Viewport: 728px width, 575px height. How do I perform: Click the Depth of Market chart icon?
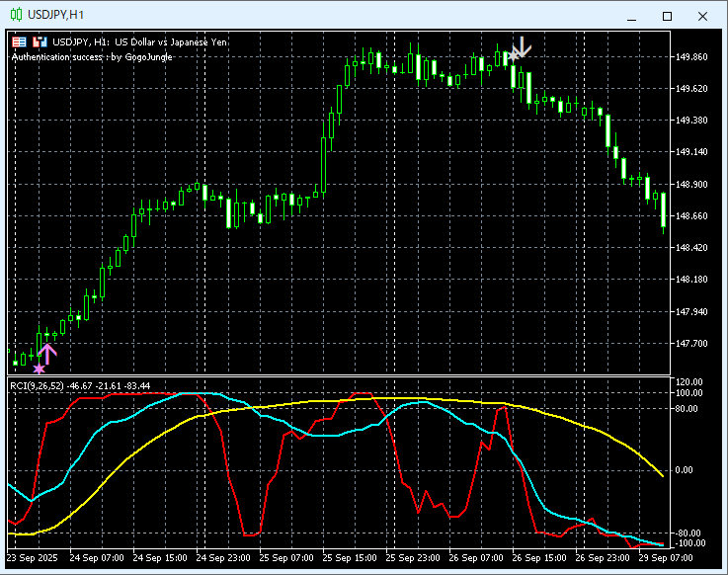pos(40,41)
